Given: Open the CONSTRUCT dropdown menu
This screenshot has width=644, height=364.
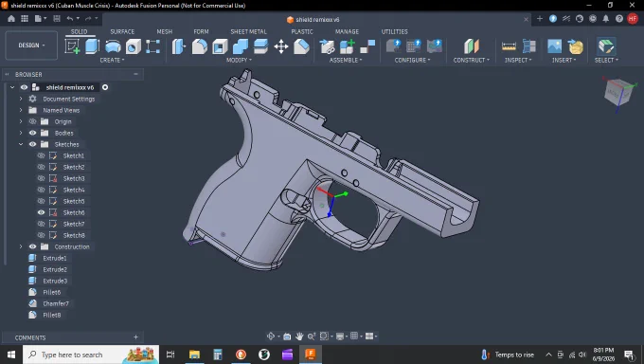Looking at the screenshot, I should point(472,60).
